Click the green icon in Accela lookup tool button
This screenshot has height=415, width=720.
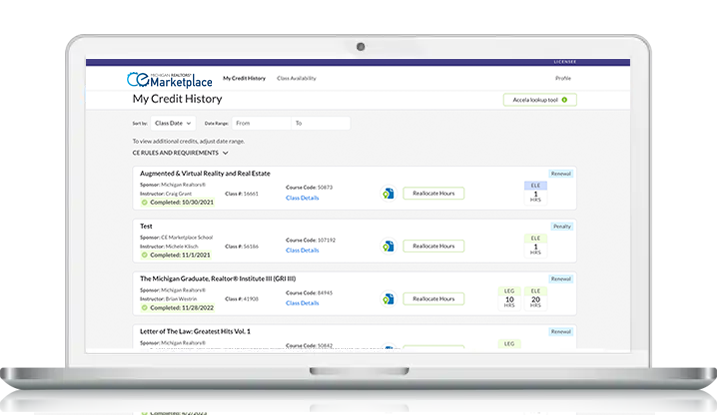(564, 100)
